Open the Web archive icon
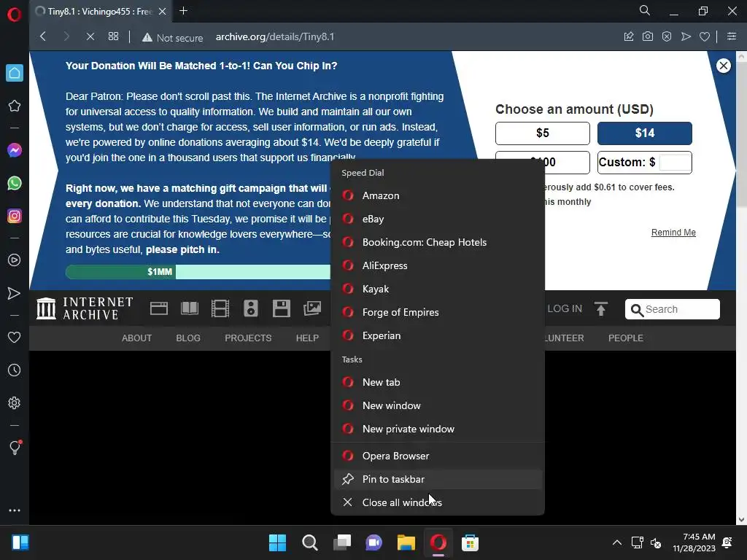The image size is (747, 560). coord(158,308)
